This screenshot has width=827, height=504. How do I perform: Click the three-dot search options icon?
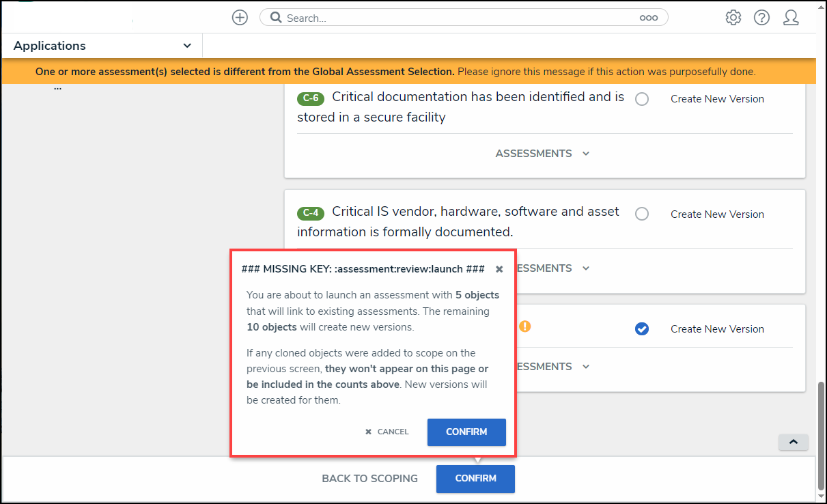(x=649, y=18)
